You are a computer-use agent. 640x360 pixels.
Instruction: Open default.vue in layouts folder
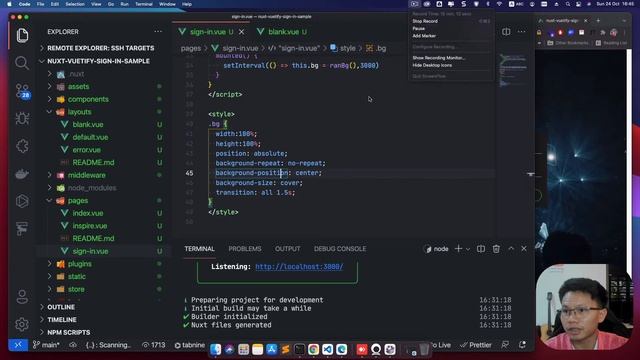point(90,137)
